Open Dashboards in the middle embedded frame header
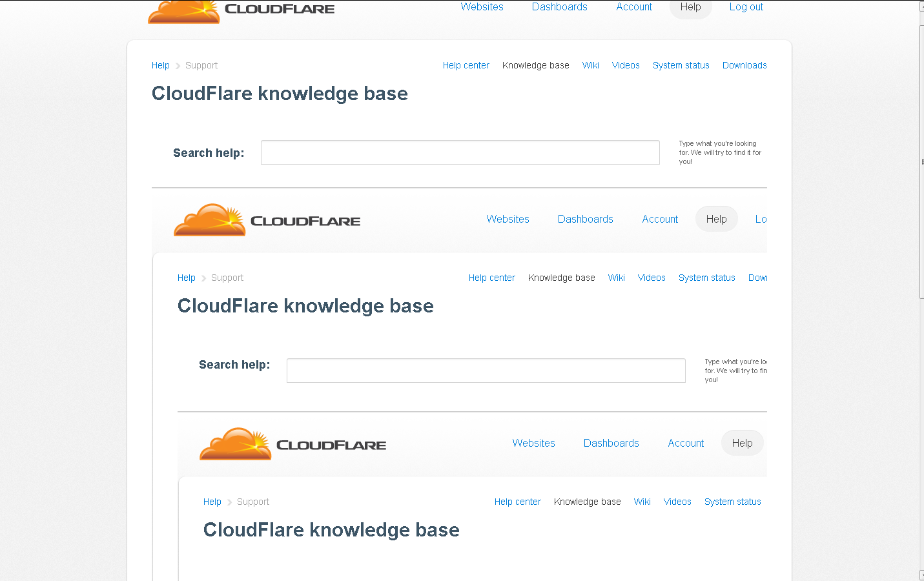This screenshot has height=581, width=924. [x=586, y=219]
